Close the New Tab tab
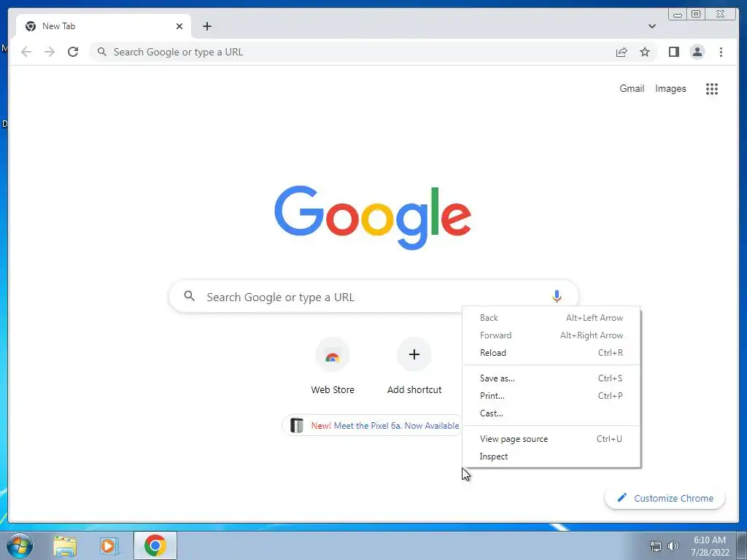 coord(179,26)
